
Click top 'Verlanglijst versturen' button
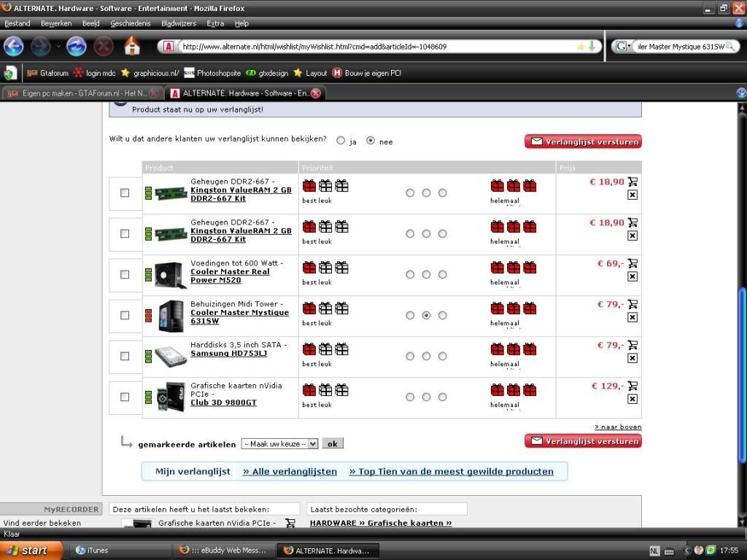tap(583, 141)
